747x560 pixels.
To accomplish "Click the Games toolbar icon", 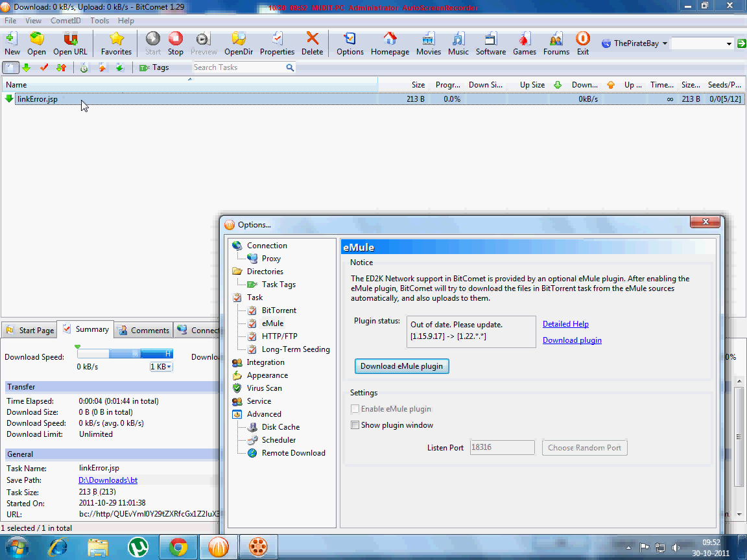I will [525, 43].
